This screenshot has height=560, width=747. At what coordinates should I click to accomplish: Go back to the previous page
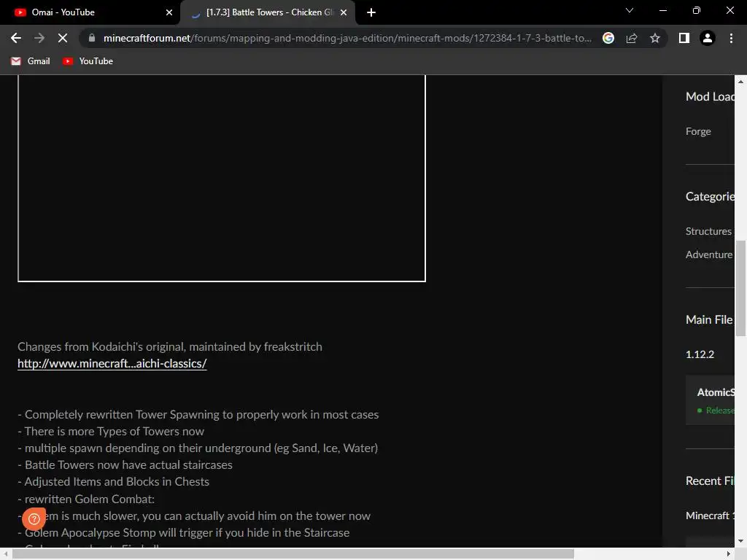click(16, 38)
